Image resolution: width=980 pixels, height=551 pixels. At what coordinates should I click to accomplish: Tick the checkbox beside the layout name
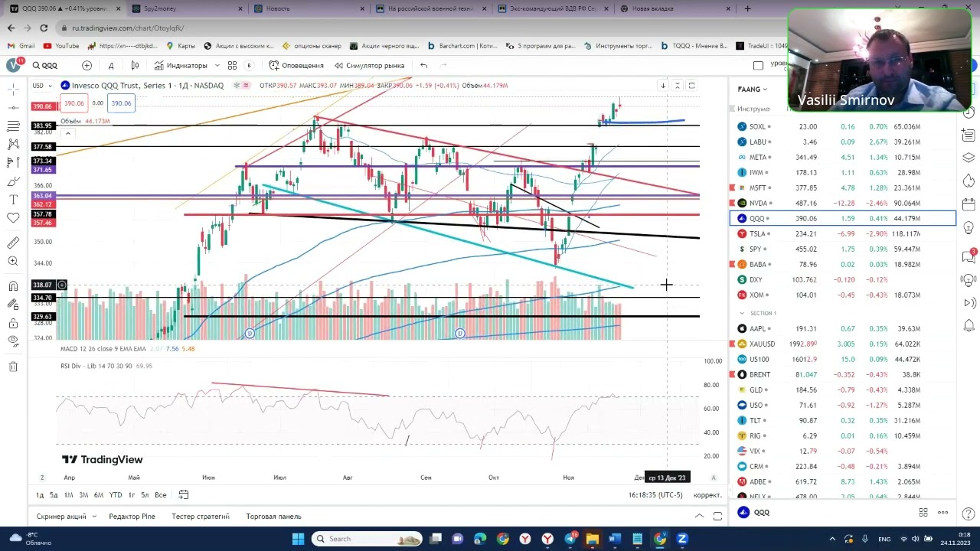(x=758, y=66)
